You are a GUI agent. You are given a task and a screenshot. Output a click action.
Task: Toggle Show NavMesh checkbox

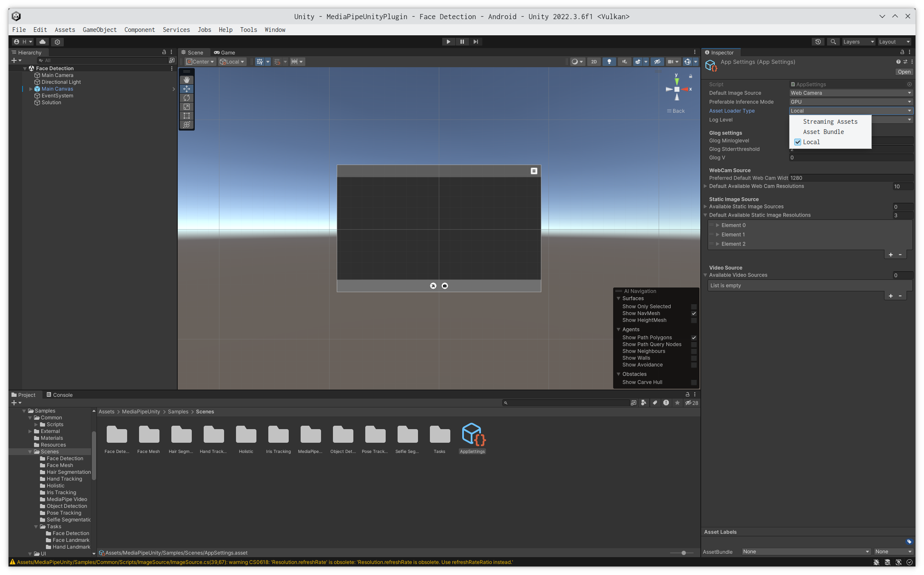tap(694, 313)
